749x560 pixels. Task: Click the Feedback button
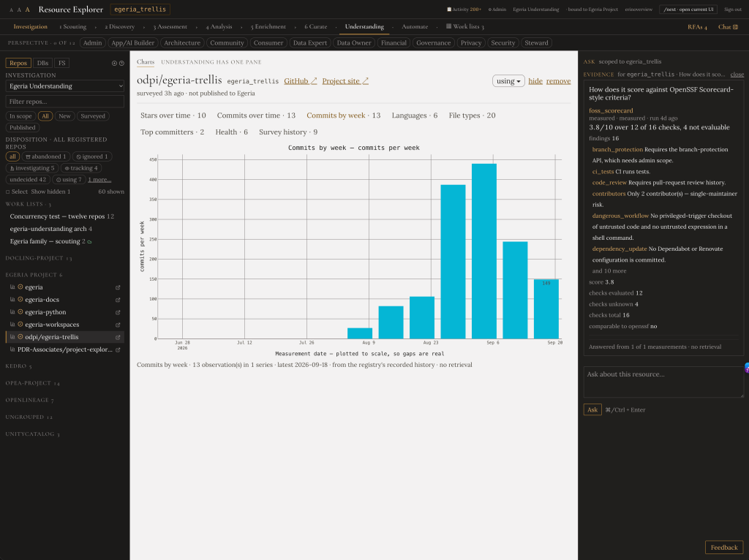723,548
